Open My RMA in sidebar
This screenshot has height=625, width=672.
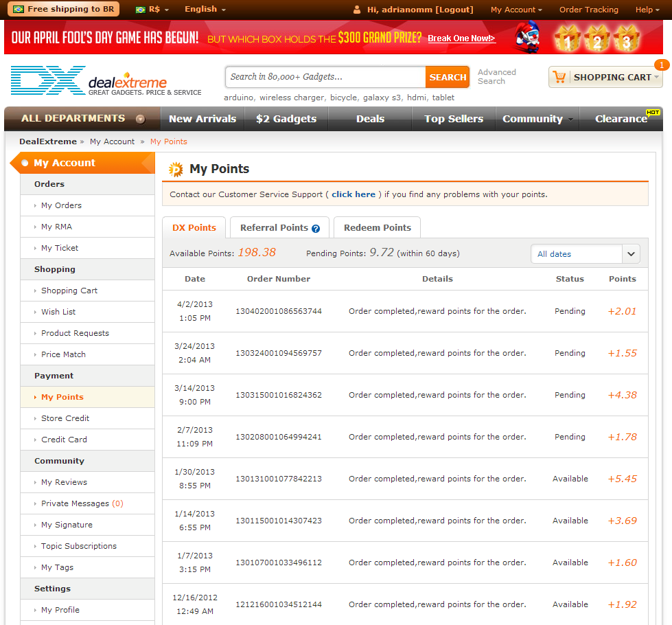pos(87,227)
